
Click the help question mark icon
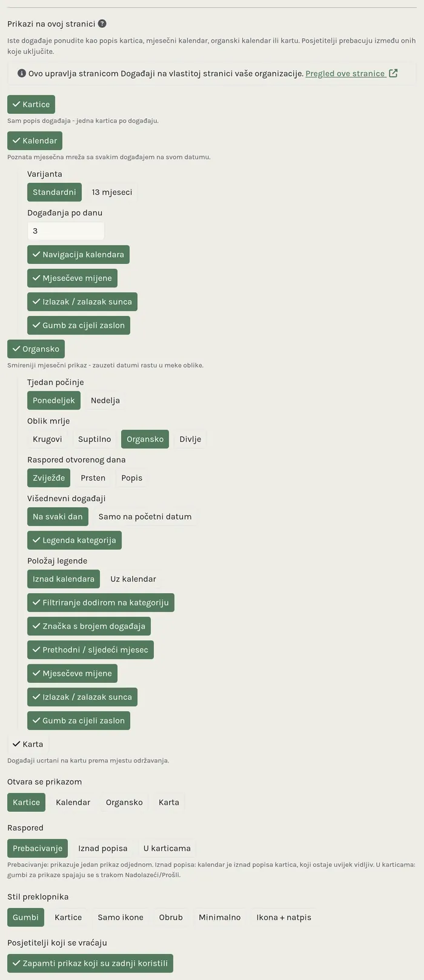click(102, 24)
